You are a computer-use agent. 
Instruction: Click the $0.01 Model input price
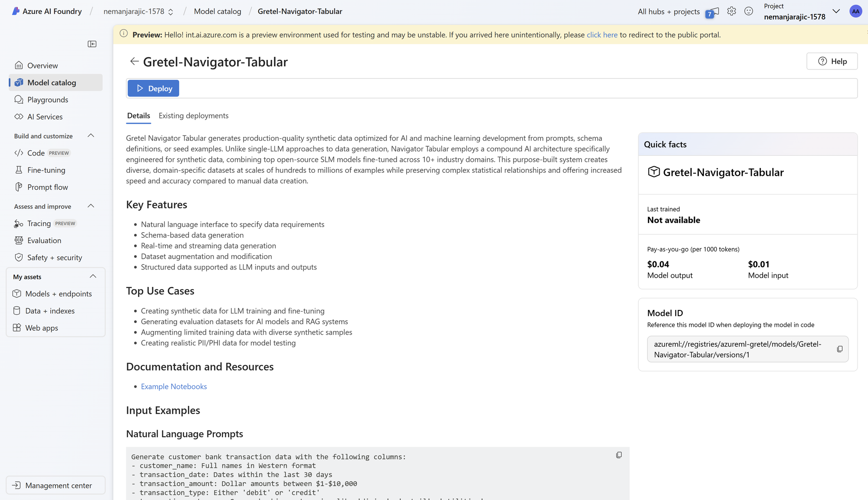[759, 264]
